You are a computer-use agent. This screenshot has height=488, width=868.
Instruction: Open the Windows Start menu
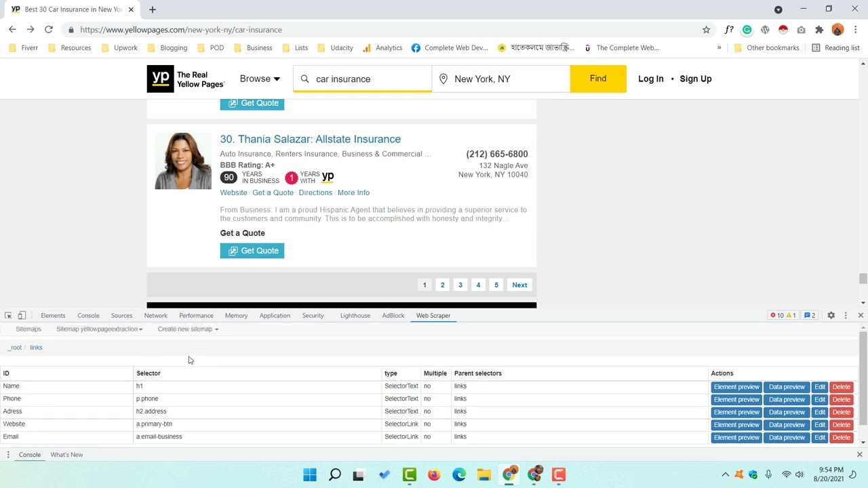pyautogui.click(x=310, y=474)
